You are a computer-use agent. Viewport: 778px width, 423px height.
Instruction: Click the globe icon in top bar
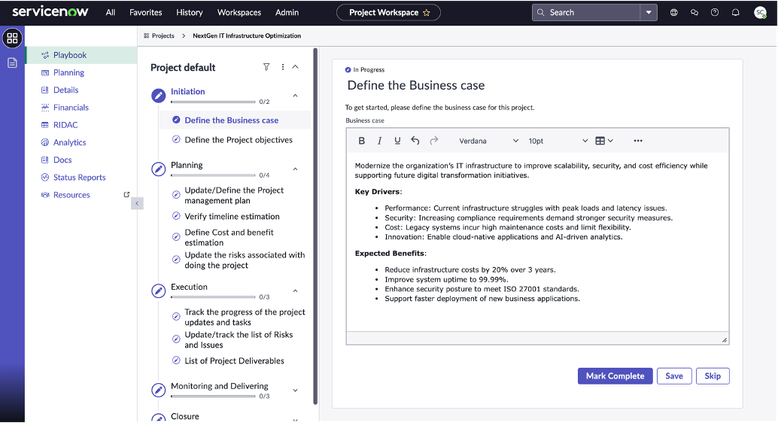tap(674, 13)
